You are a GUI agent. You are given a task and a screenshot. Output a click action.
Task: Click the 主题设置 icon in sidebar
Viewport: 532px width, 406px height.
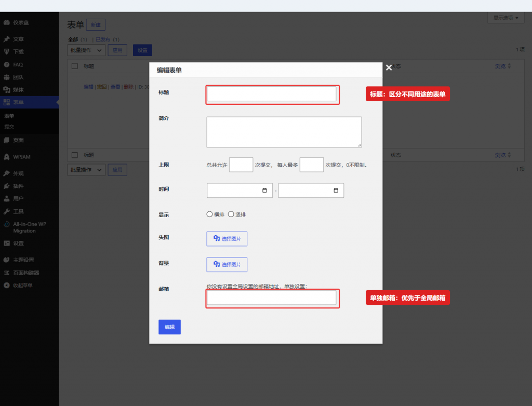6,260
